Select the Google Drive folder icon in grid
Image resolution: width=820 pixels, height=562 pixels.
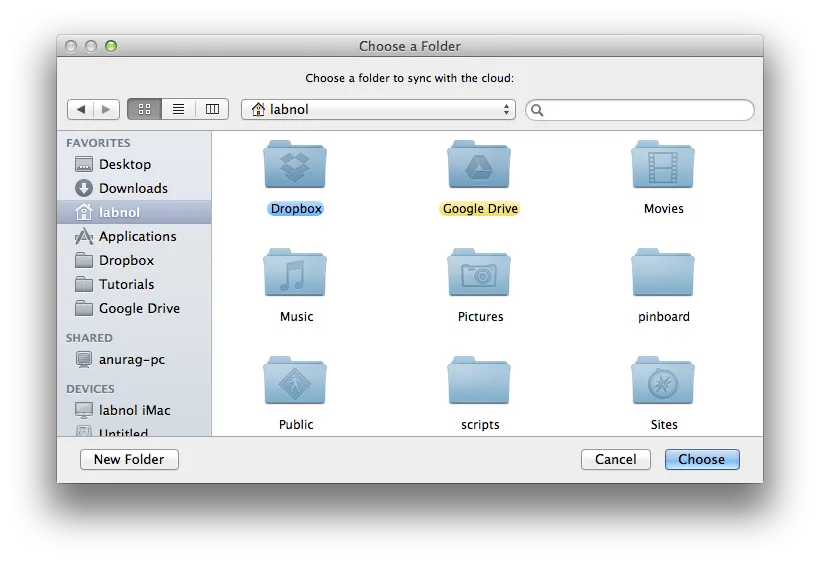(479, 164)
